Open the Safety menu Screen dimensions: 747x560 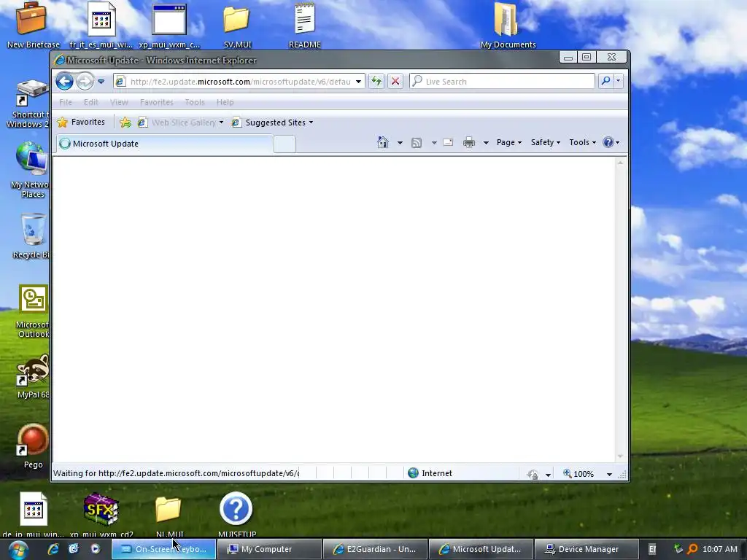[546, 142]
